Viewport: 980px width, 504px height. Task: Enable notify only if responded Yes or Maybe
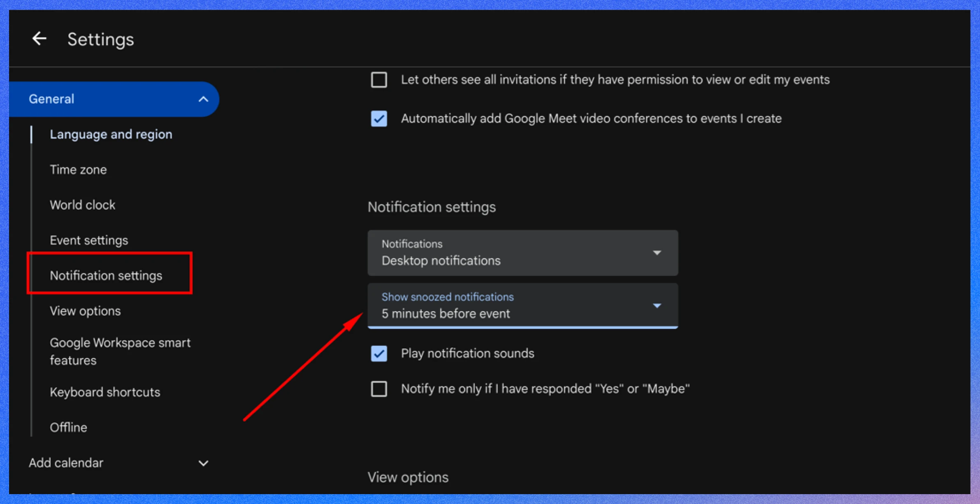(379, 389)
